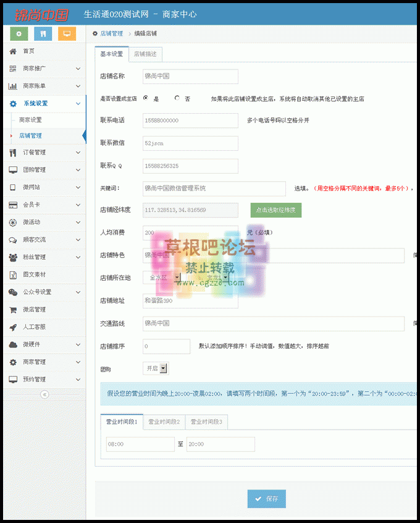420x523 pixels.
Task: Click the gear icon in breadcrumb
Action: click(x=95, y=33)
